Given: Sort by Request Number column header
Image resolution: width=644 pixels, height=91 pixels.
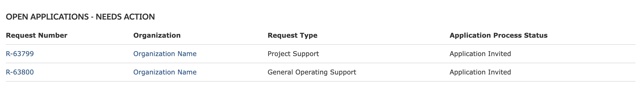Looking at the screenshot, I should tap(36, 35).
